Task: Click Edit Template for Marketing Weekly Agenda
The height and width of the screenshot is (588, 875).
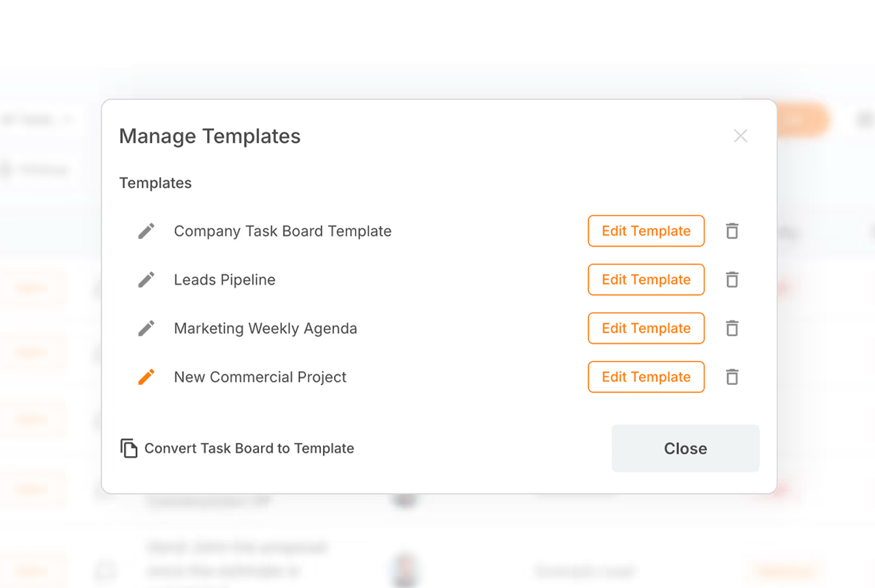Action: (x=646, y=329)
